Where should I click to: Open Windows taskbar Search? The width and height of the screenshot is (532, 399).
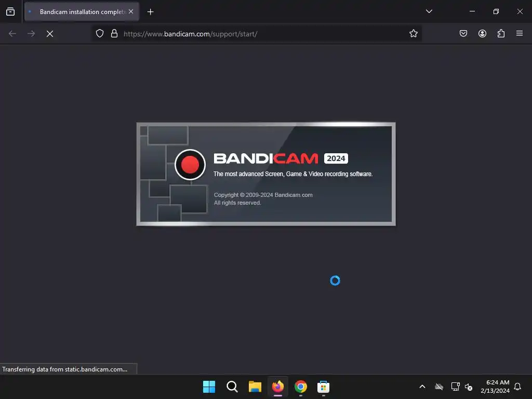232,387
